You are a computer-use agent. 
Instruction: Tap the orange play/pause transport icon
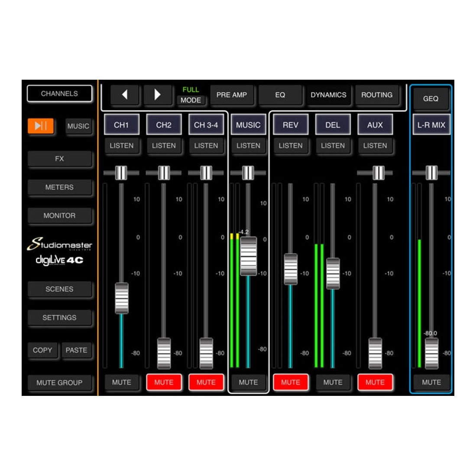(x=41, y=126)
